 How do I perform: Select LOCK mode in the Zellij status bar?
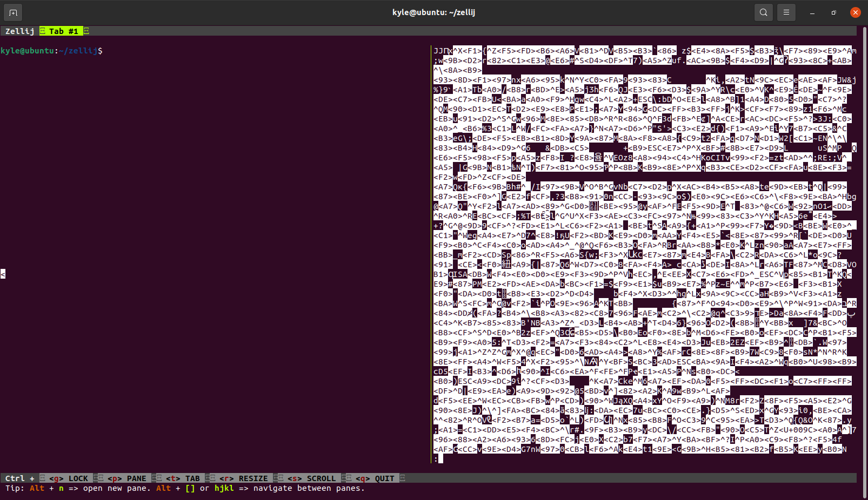78,478
